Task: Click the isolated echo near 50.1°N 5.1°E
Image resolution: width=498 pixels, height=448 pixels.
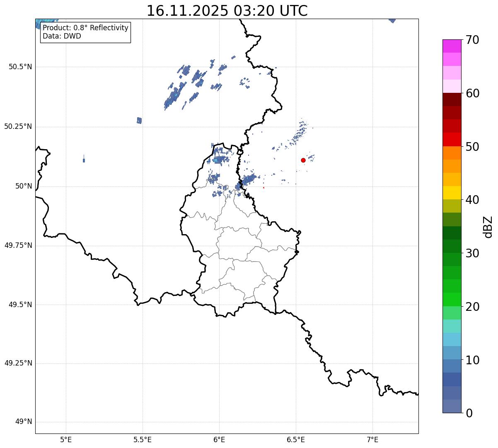Action: [84, 159]
